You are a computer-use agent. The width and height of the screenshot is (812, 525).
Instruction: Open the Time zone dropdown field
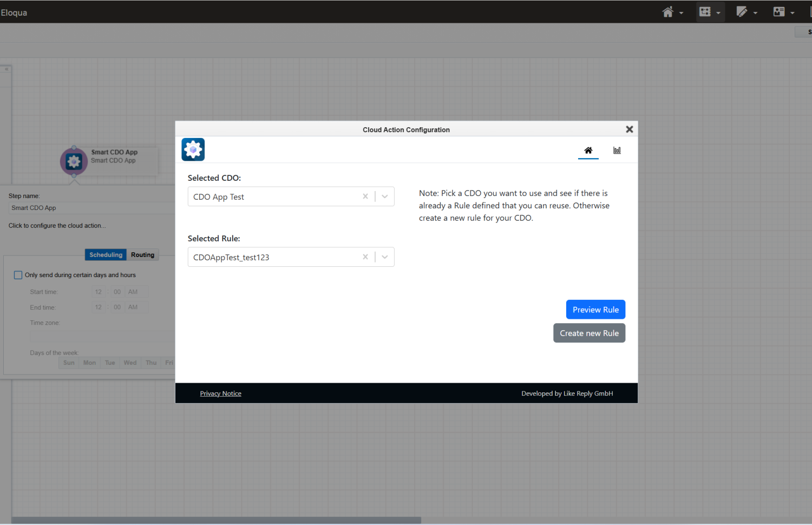pyautogui.click(x=102, y=337)
